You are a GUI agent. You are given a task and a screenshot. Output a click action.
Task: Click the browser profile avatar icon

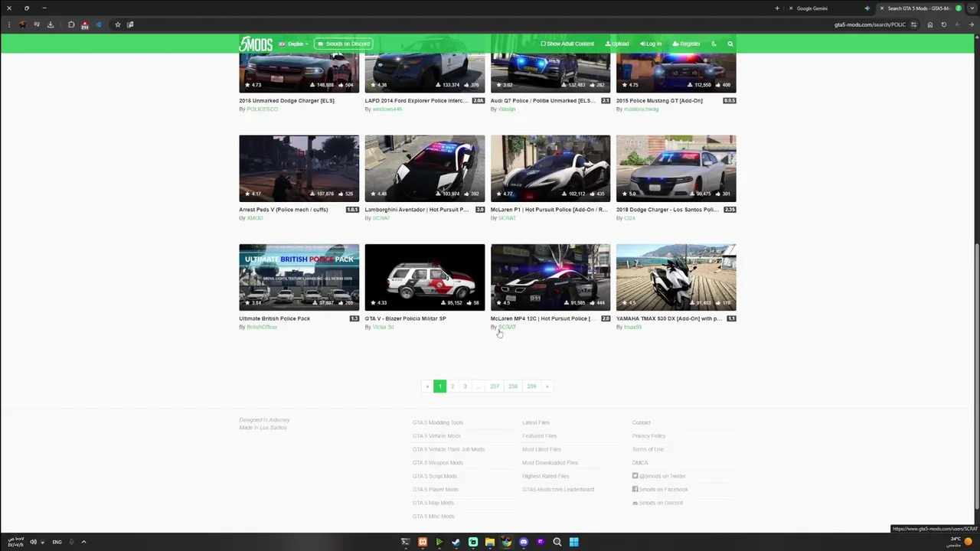(x=23, y=24)
